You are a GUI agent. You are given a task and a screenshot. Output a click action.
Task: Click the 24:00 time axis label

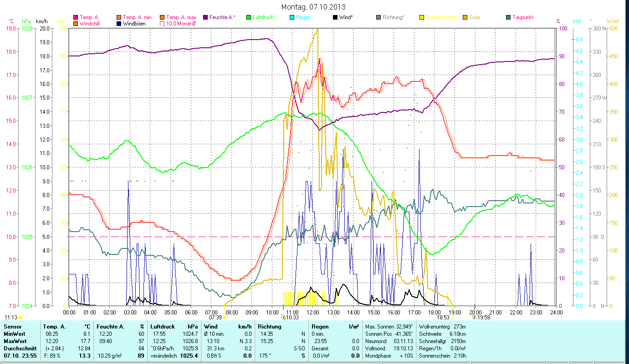pos(556,313)
